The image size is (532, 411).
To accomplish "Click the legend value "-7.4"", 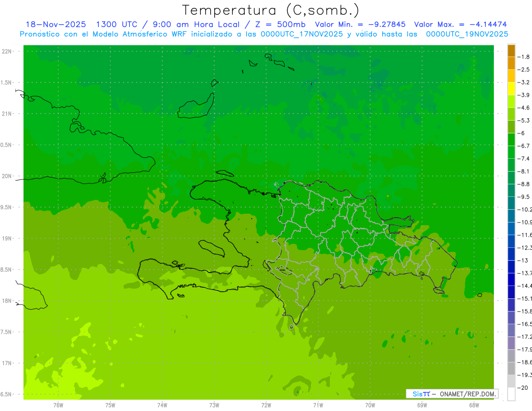I will (x=524, y=159).
